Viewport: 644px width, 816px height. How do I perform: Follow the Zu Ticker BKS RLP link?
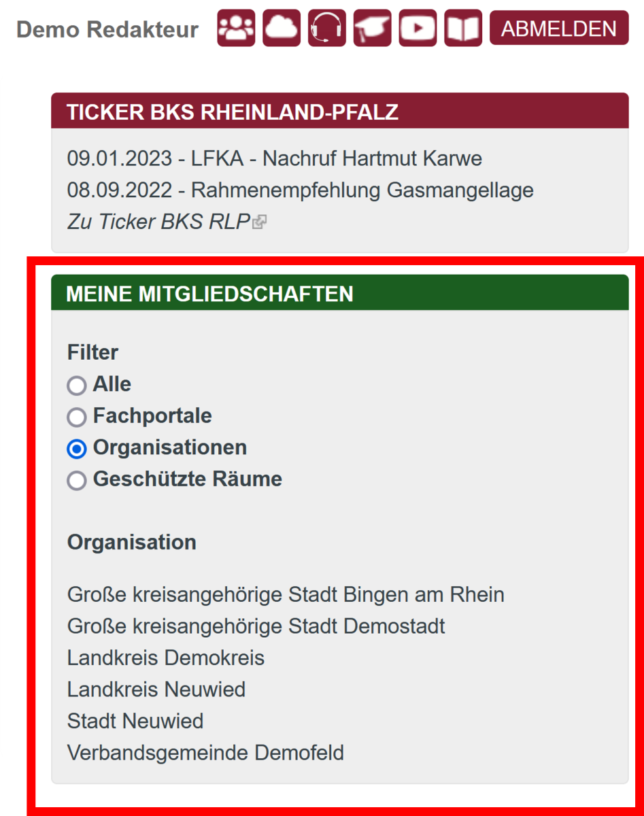point(158,222)
